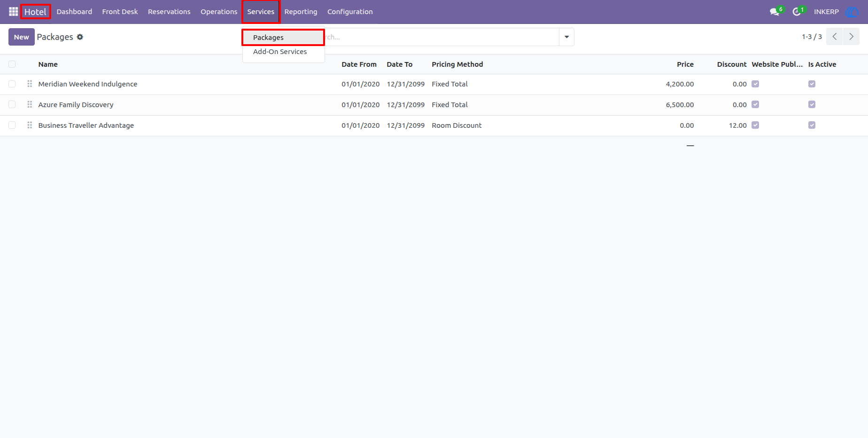Grab drag handle for Azure Family Discovery
Viewport: 868px width, 438px height.
30,104
